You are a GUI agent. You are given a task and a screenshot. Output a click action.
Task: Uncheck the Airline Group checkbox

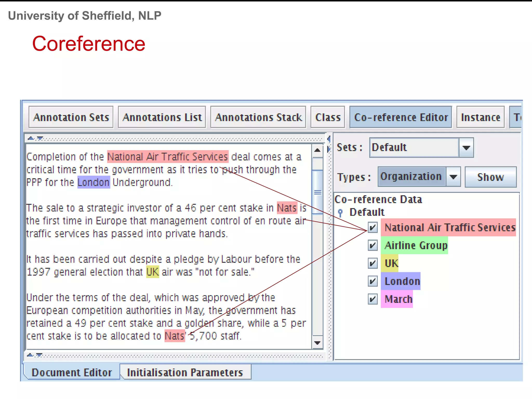coord(373,245)
